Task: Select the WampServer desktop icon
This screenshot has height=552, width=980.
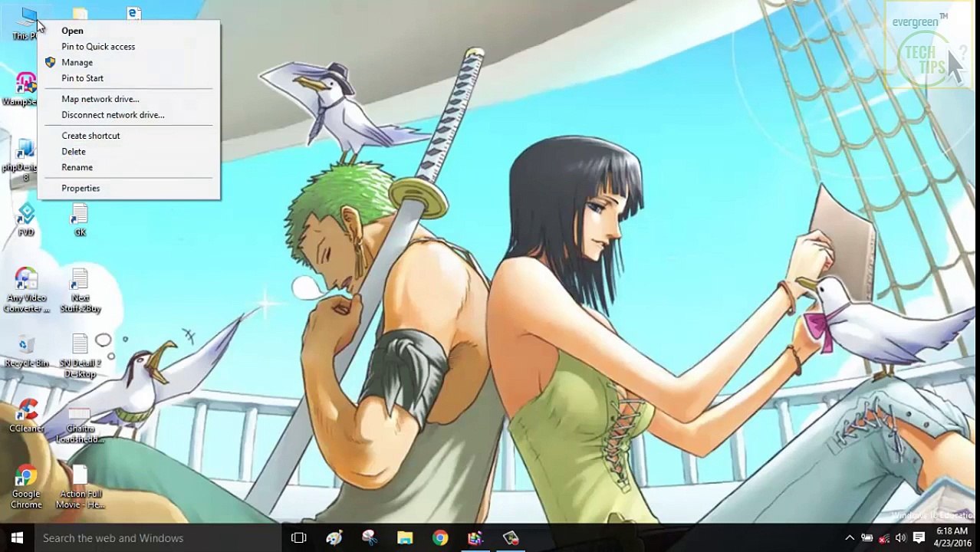Action: tap(21, 89)
